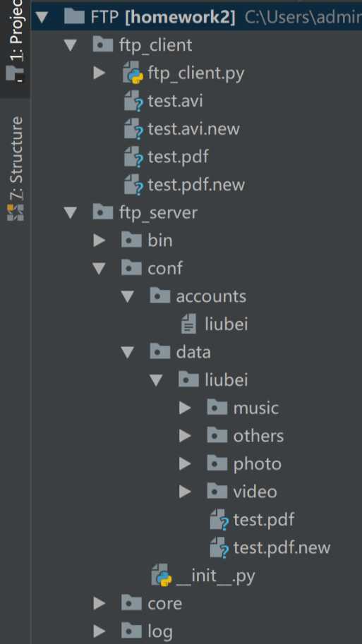Select the test.pdf.new file icon in ftp_client
Screen dimensions: 362x644
133,184
